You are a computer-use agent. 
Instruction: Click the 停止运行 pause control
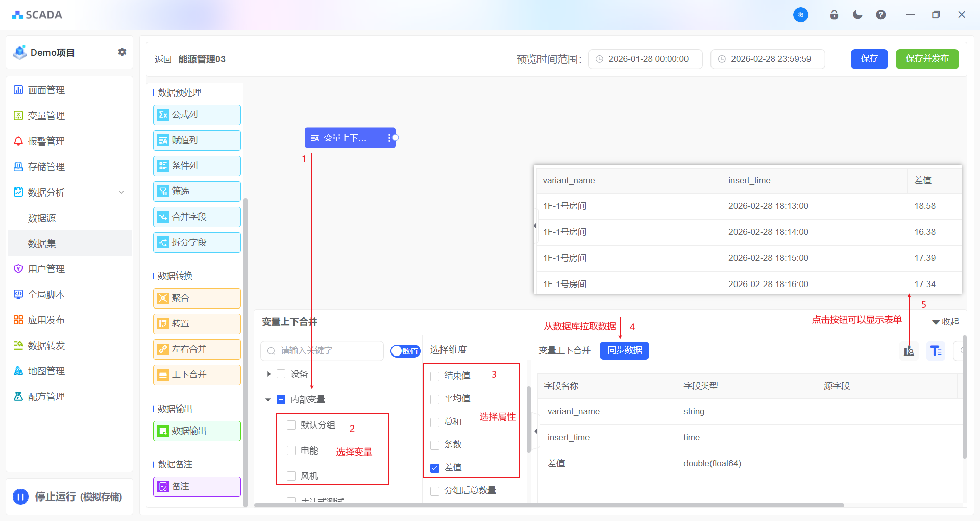pos(20,496)
